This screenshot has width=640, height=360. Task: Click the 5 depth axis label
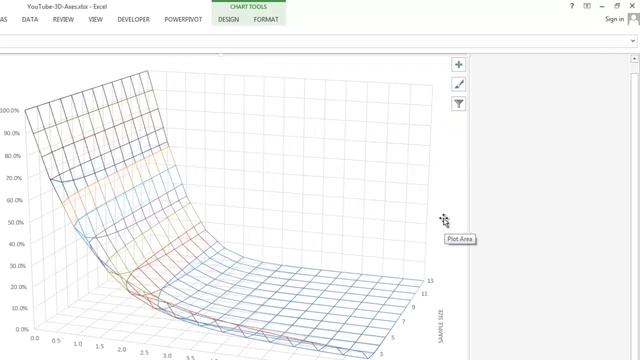pos(393,338)
